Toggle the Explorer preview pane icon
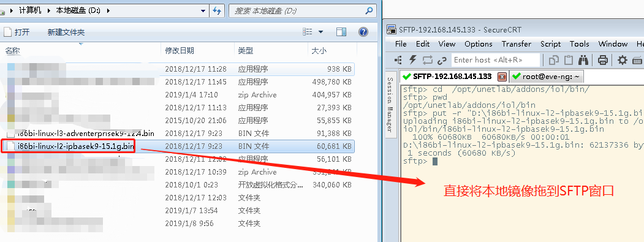The width and height of the screenshot is (644, 242). point(341,32)
